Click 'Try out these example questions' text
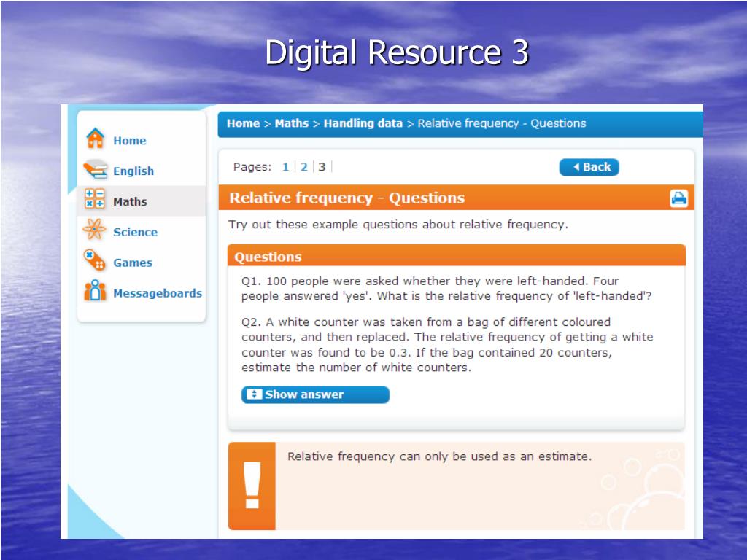 click(x=398, y=225)
